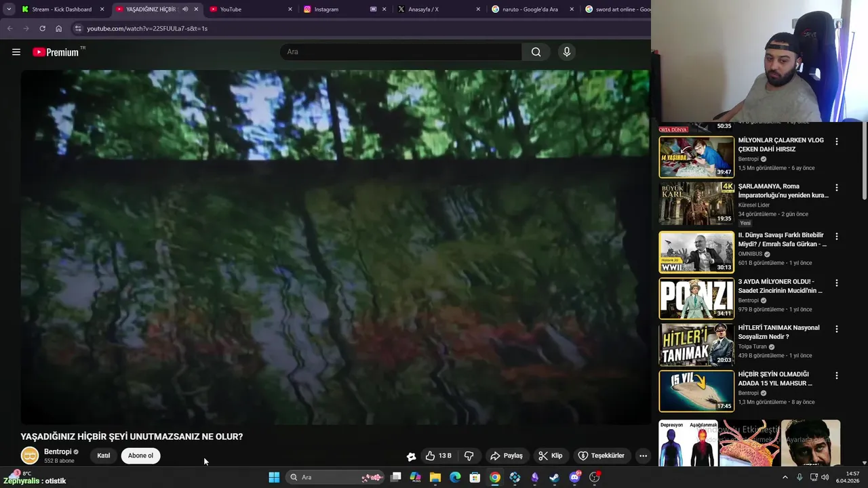Image resolution: width=868 pixels, height=488 pixels.
Task: Click the video player to toggle playback
Action: (x=335, y=247)
